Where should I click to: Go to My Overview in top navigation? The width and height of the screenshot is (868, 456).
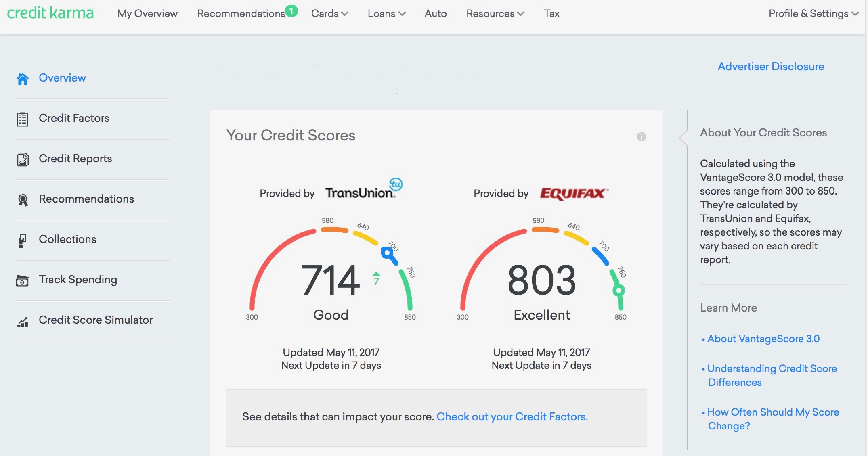[147, 14]
